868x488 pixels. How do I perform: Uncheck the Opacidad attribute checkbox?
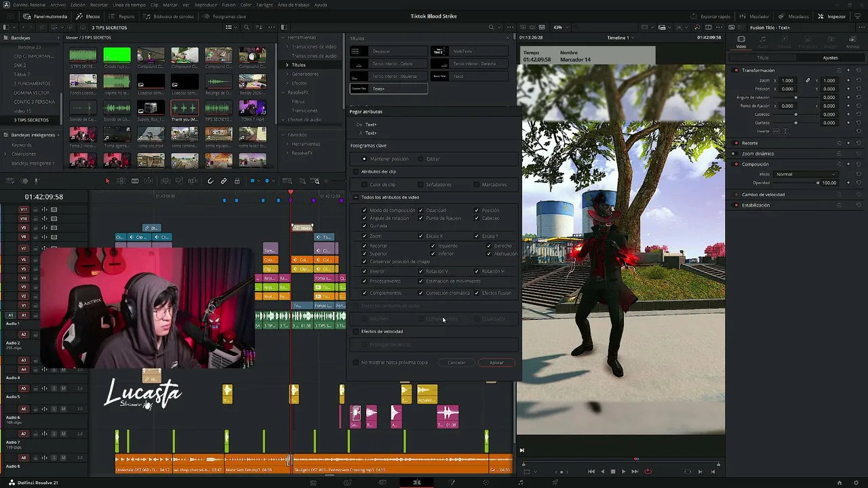click(x=420, y=210)
